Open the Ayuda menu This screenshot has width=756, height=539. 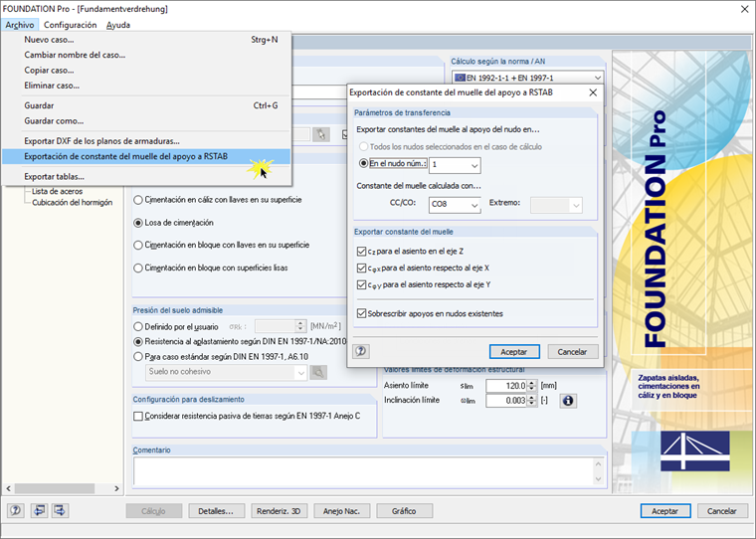tap(118, 25)
